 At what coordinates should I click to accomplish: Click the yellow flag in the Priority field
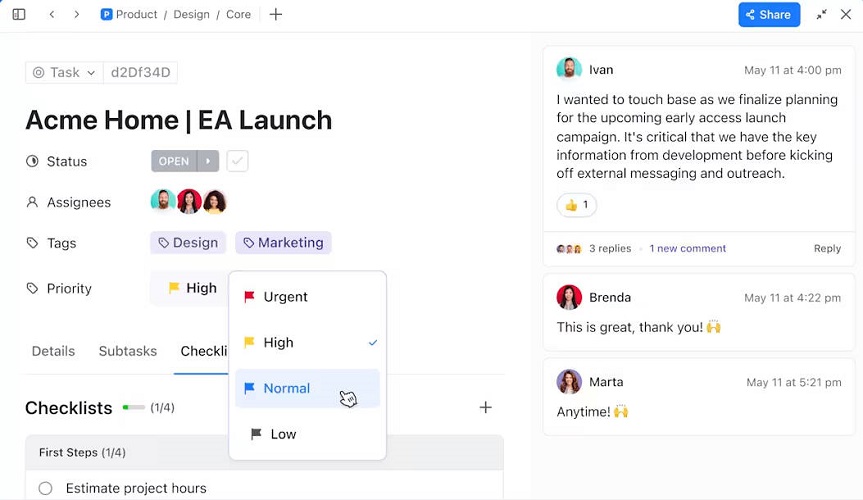(174, 287)
